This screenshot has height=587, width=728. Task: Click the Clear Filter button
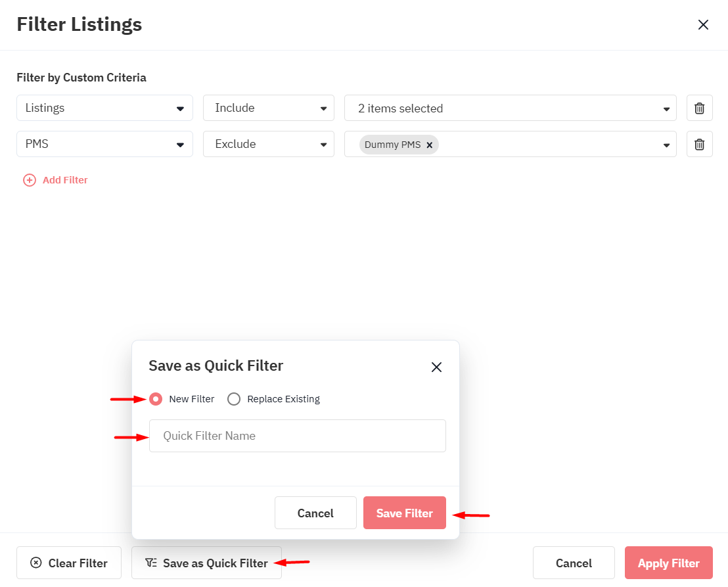coord(69,563)
